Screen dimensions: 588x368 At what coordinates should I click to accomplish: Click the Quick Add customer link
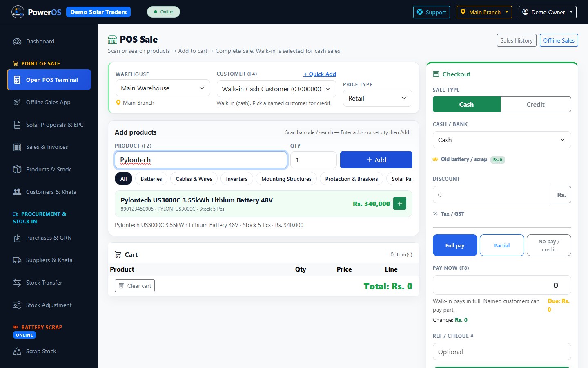[320, 74]
